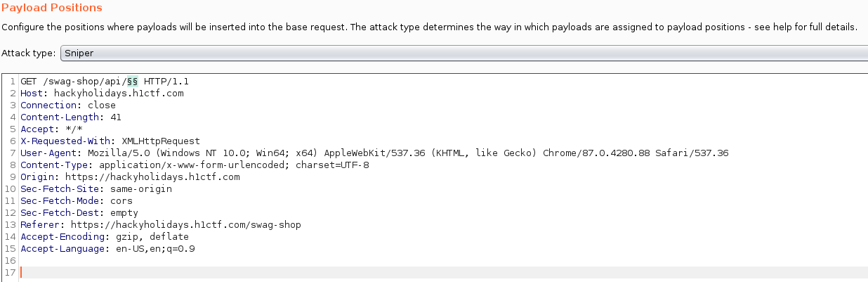Click the Sec-Fetch-Mode cors line
Viewport: 868px width, 282px height.
tap(77, 200)
